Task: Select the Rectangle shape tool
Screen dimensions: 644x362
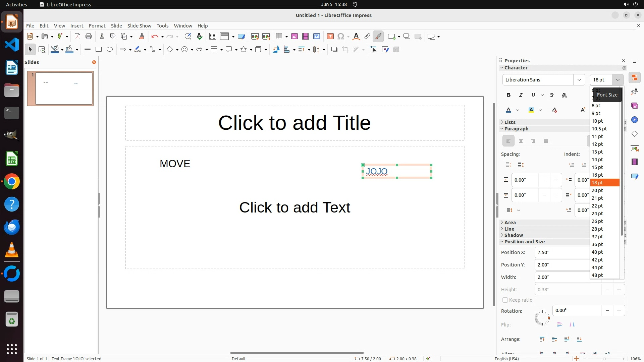Action: coord(98,50)
